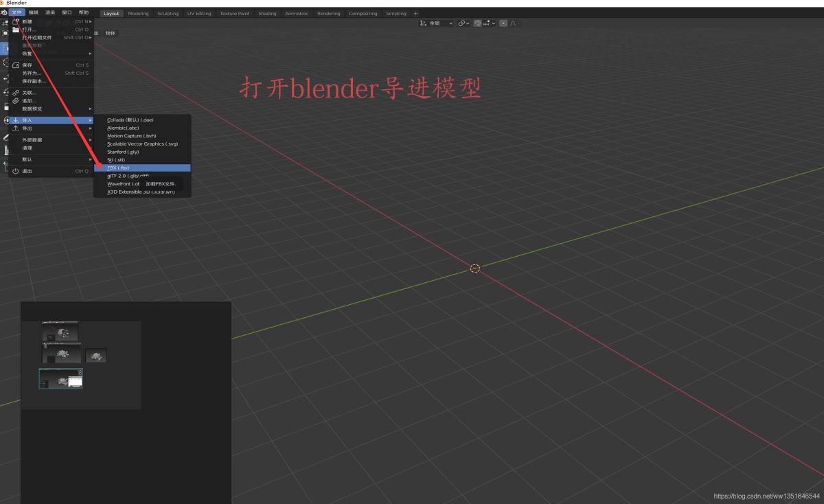This screenshot has height=504, width=824.
Task: Toggle the snapping magnet
Action: (477, 23)
